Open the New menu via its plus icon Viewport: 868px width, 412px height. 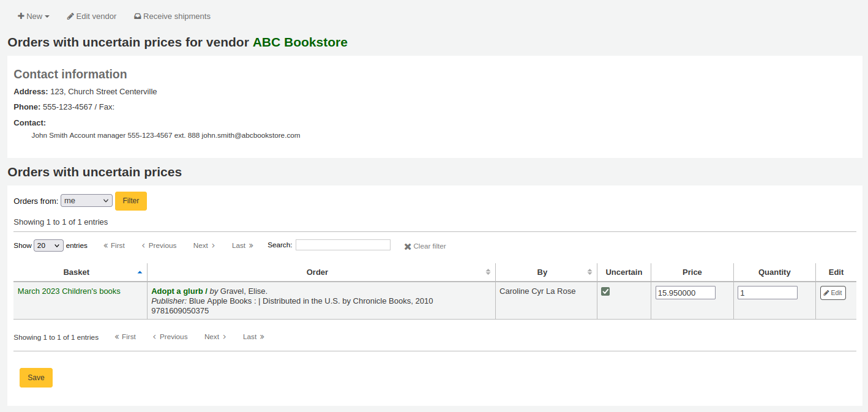click(x=21, y=16)
